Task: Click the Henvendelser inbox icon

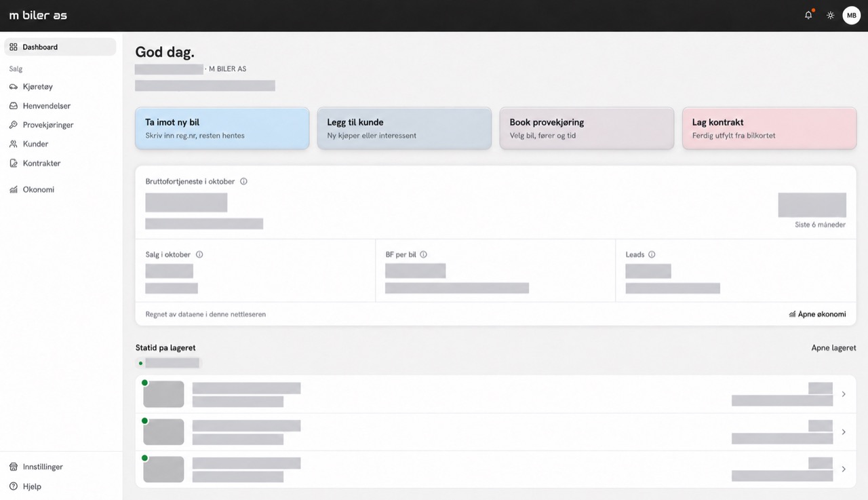Action: [x=14, y=106]
